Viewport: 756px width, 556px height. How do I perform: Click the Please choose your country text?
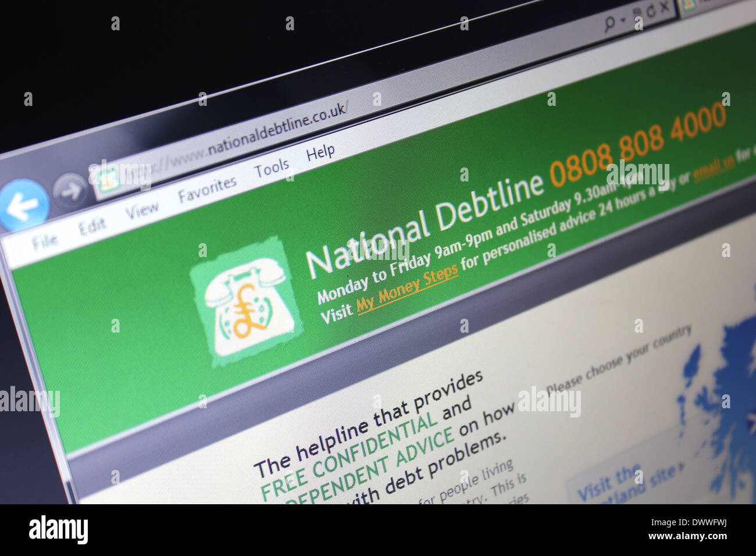pos(618,359)
